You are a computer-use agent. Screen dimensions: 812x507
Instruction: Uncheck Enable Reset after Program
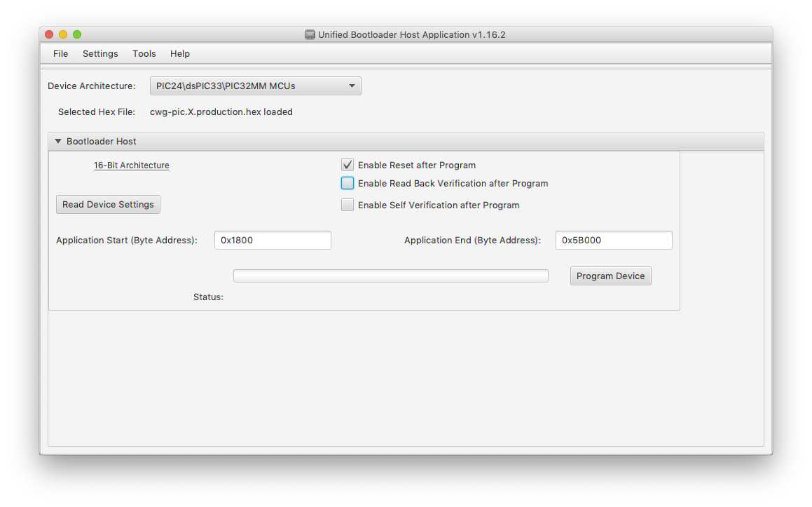pyautogui.click(x=347, y=165)
